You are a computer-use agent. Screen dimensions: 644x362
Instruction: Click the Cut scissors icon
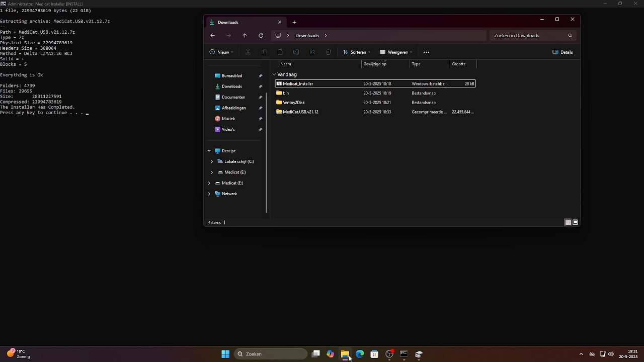tap(248, 52)
